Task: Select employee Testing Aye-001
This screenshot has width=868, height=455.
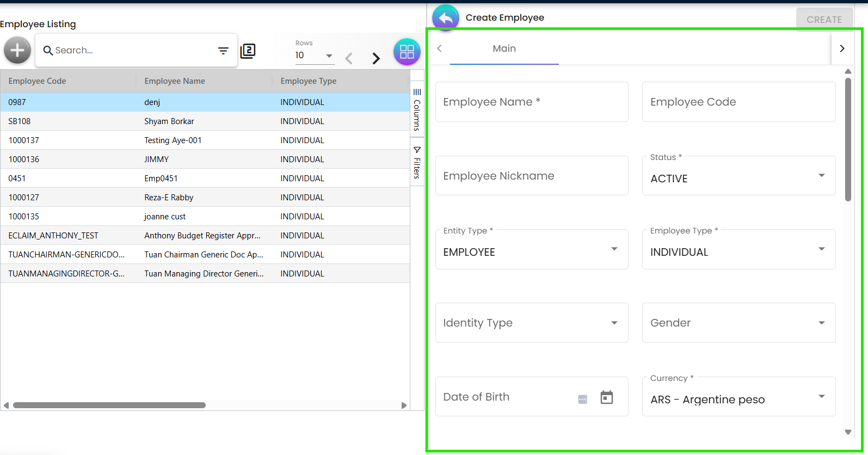Action: 205,140
